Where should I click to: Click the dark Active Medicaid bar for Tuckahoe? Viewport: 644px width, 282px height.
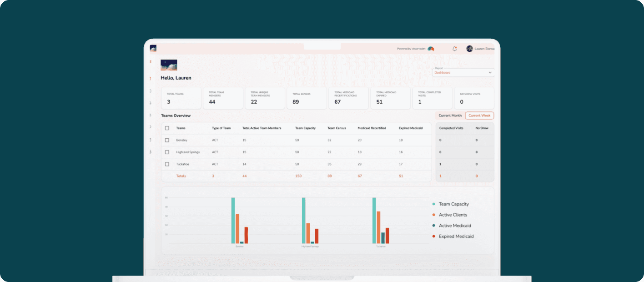(x=383, y=238)
